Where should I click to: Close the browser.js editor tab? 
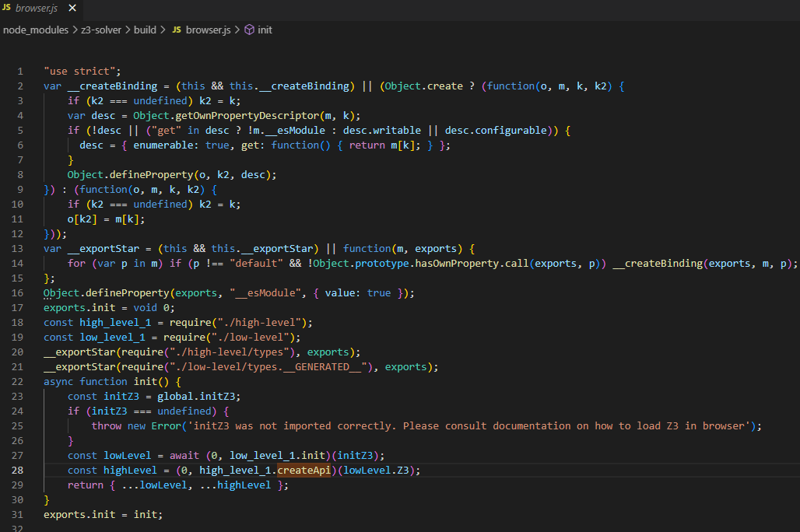coord(72,8)
